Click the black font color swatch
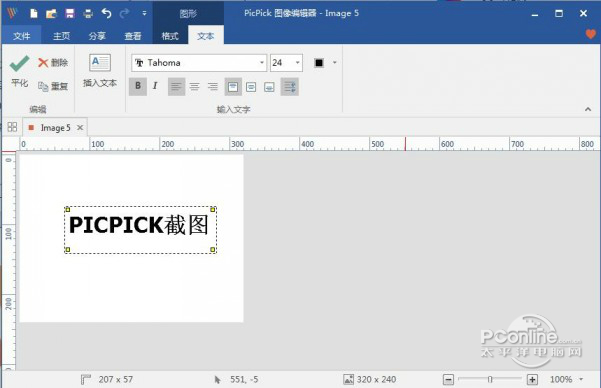 click(319, 62)
